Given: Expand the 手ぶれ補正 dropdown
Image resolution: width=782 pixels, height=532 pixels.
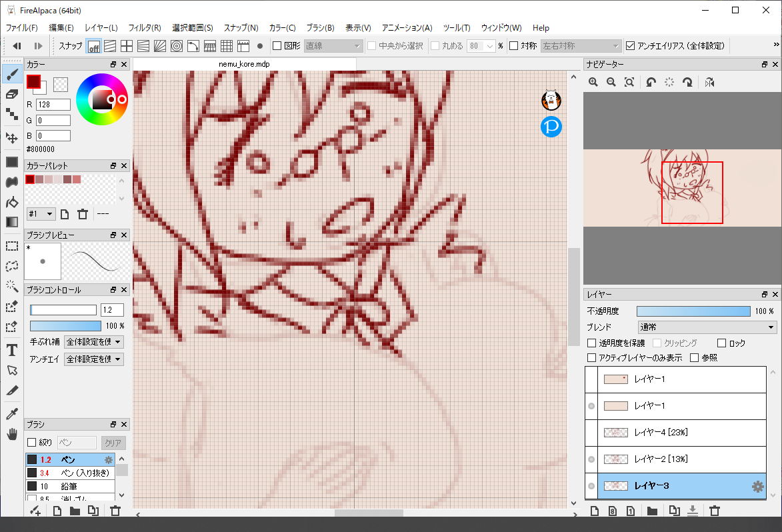Looking at the screenshot, I should pyautogui.click(x=94, y=342).
